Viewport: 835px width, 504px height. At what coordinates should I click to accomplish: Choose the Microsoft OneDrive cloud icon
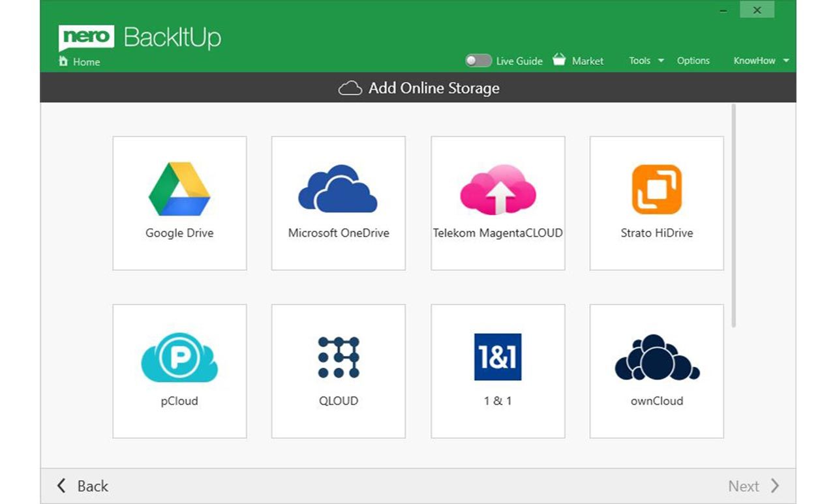pyautogui.click(x=338, y=189)
